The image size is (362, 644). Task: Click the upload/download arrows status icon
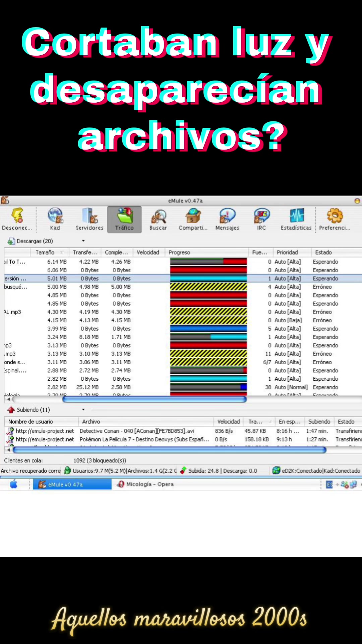click(x=183, y=471)
